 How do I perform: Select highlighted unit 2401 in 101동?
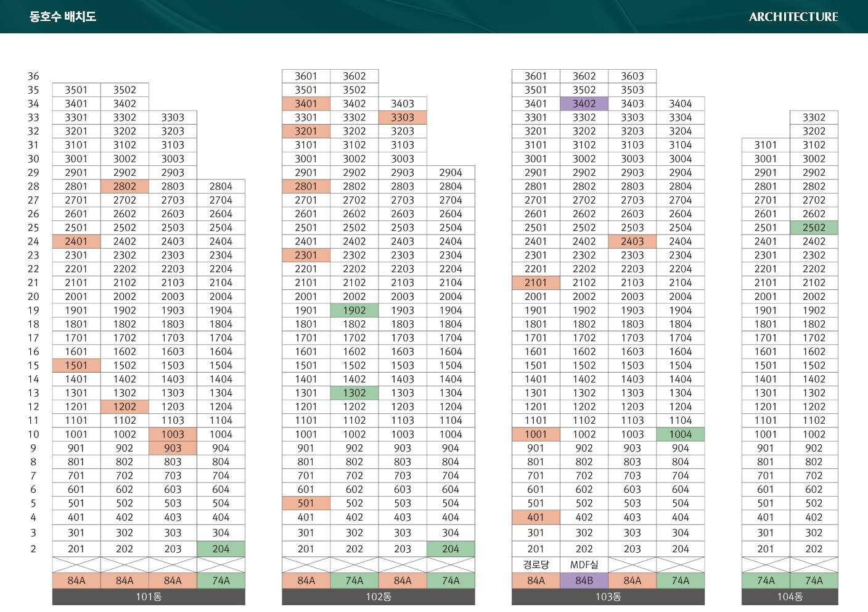coord(76,241)
